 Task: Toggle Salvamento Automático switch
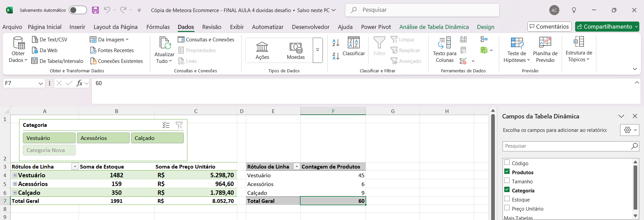click(78, 10)
